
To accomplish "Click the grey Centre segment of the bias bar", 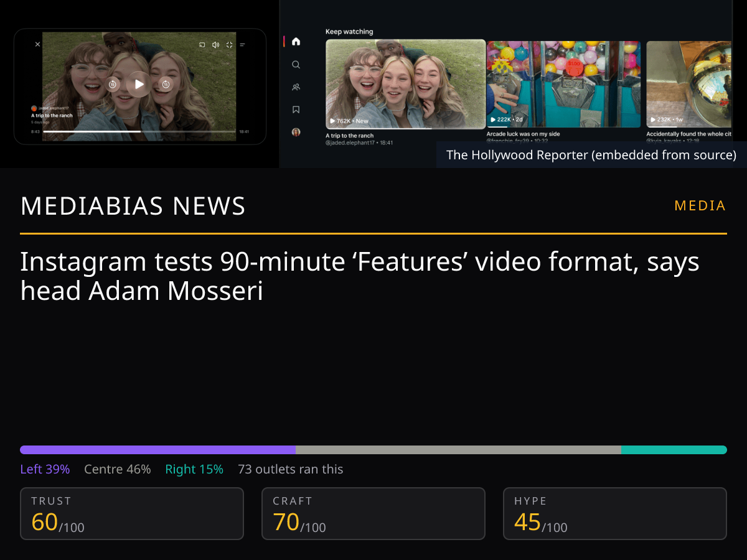I will [458, 450].
